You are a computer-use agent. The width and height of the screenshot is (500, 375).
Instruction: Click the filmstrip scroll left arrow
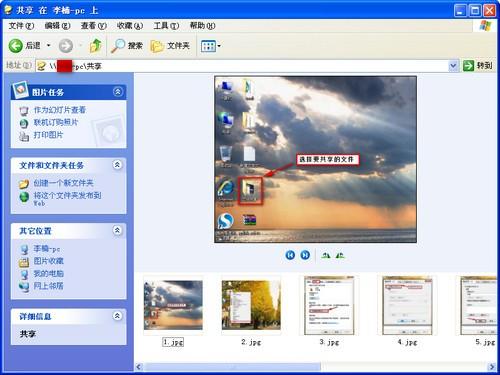point(139,367)
